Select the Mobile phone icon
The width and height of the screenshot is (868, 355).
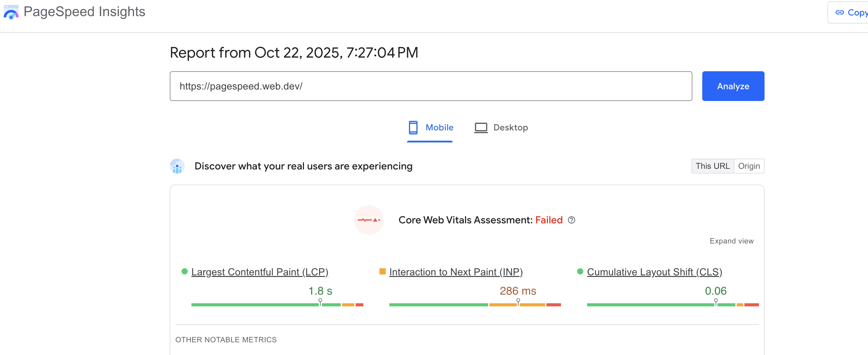coord(413,128)
